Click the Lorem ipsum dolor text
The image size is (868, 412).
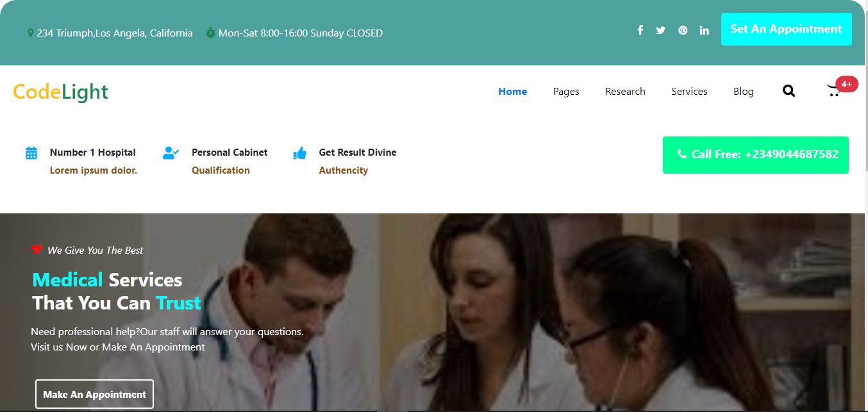[x=94, y=170]
